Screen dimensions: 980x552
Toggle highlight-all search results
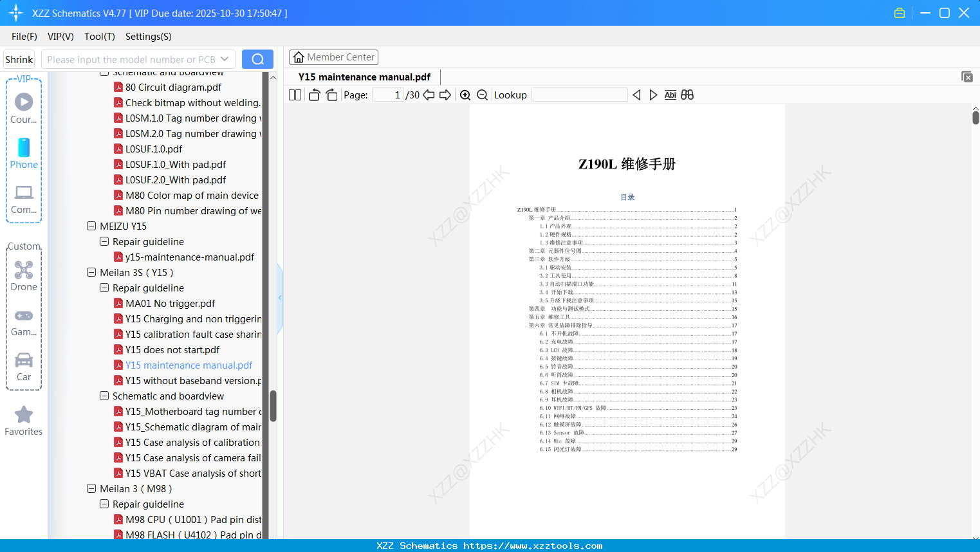(687, 95)
